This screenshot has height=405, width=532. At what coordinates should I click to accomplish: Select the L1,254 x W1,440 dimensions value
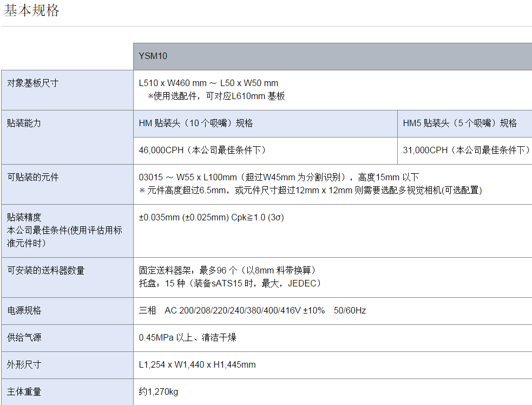pyautogui.click(x=197, y=365)
